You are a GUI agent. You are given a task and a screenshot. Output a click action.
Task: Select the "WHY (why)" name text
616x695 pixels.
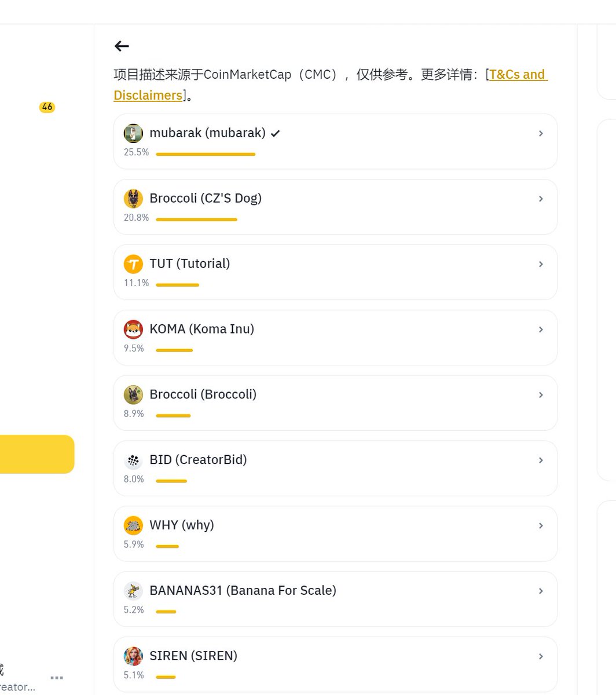182,526
